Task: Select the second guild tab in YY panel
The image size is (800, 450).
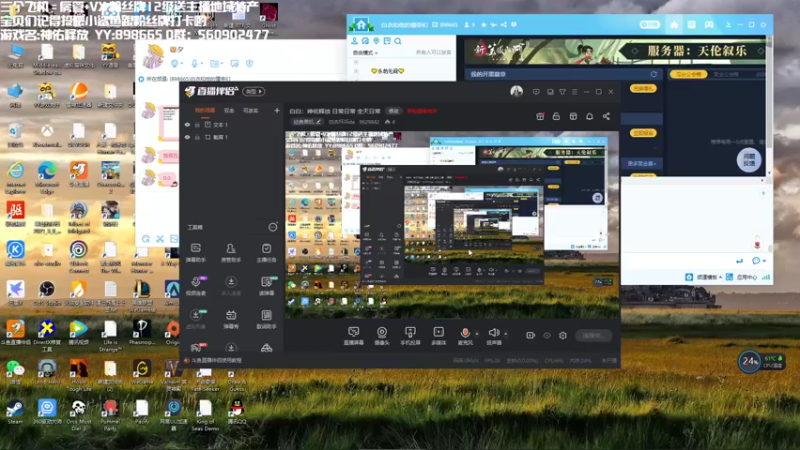Action: [726, 74]
